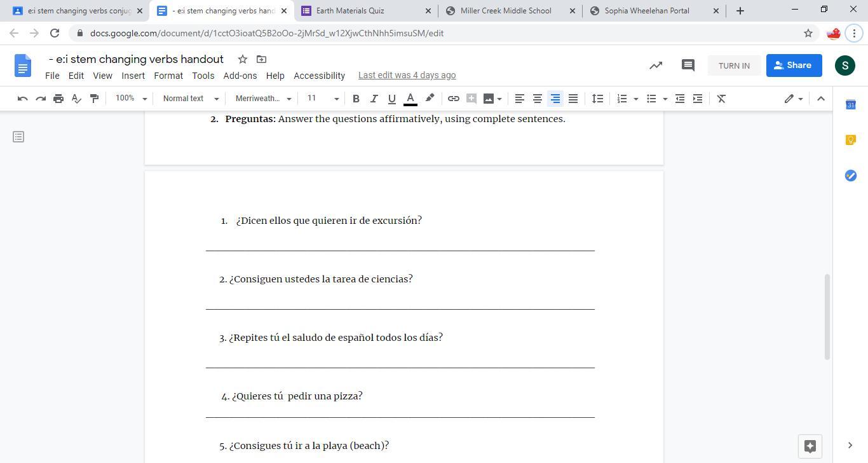The width and height of the screenshot is (868, 463).
Task: Switch to the Earth Materials Quiz tab
Action: point(365,11)
